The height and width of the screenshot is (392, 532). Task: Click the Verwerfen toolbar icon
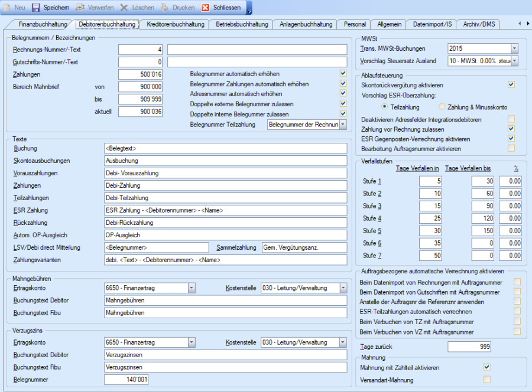pyautogui.click(x=80, y=8)
